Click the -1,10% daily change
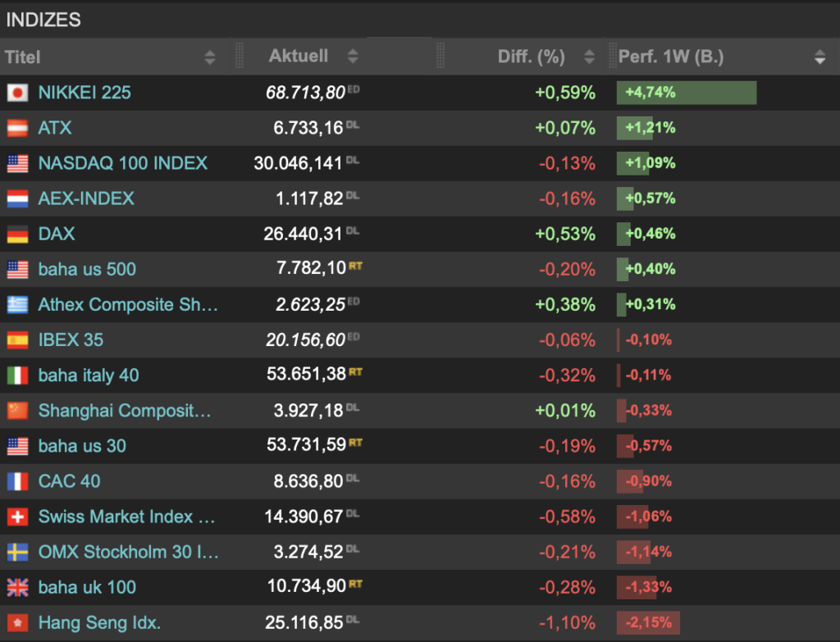 [567, 622]
